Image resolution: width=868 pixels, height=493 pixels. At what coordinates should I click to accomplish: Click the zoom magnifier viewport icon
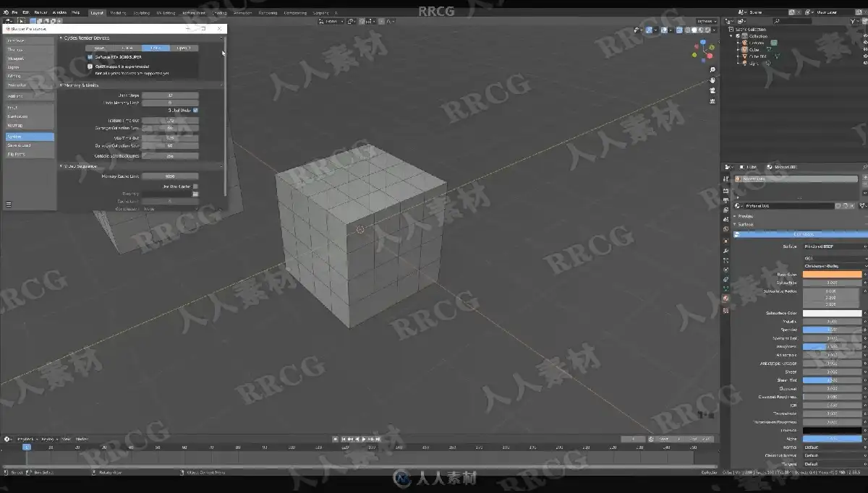click(712, 70)
